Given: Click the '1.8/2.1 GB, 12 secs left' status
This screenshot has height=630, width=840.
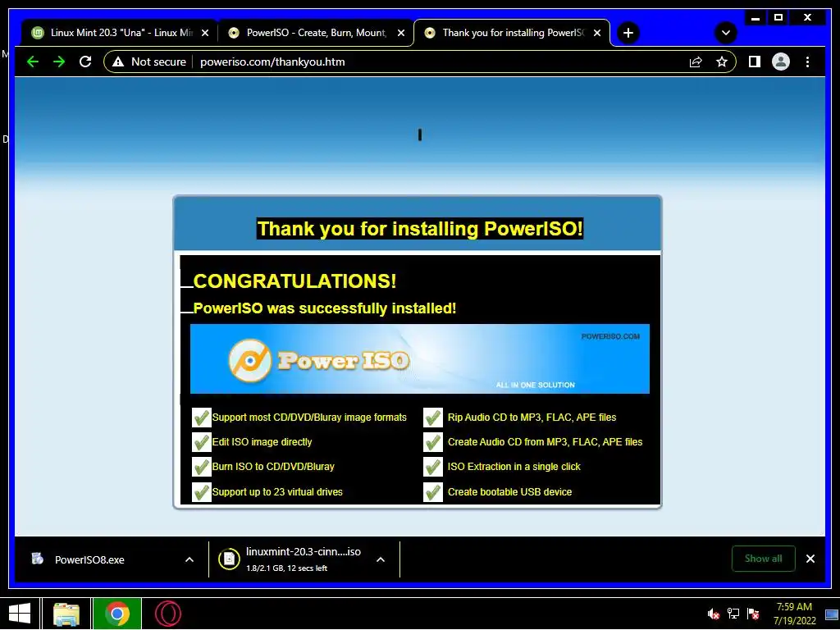Looking at the screenshot, I should tap(286, 568).
